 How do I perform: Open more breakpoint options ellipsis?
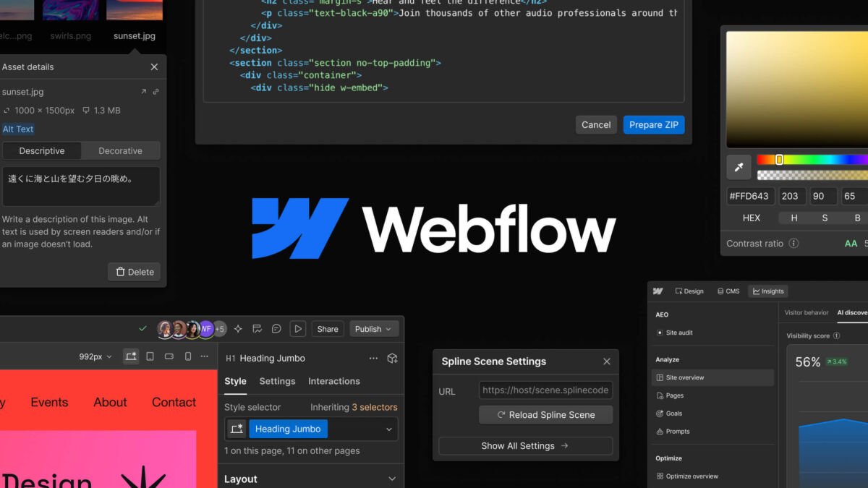(206, 356)
